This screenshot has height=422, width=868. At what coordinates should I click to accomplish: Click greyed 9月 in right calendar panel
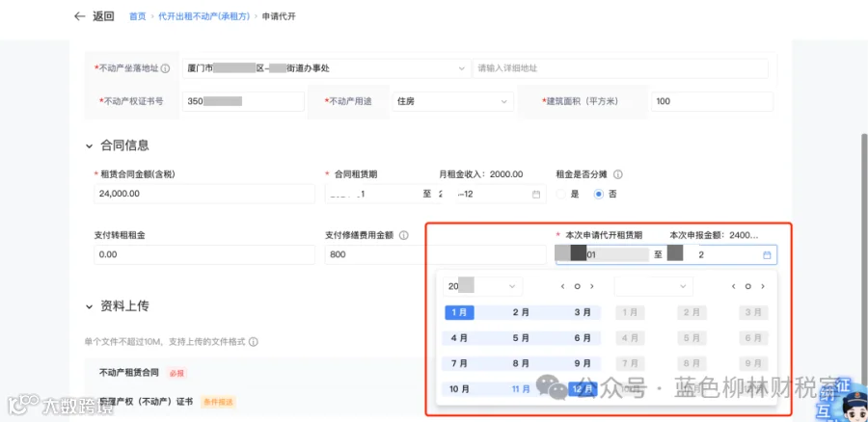(753, 363)
